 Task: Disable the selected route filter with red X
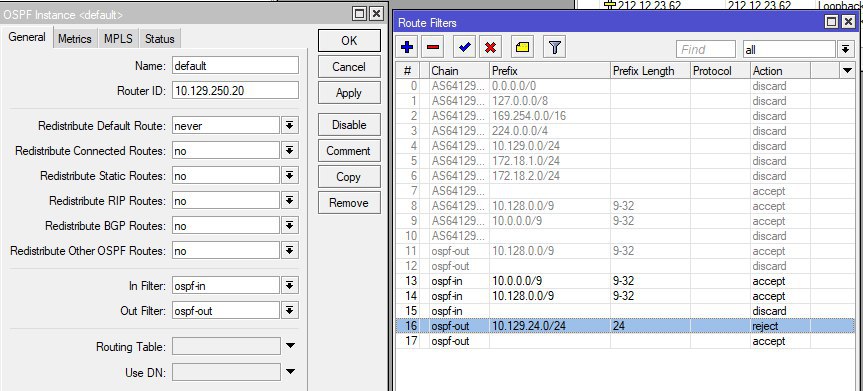point(490,48)
